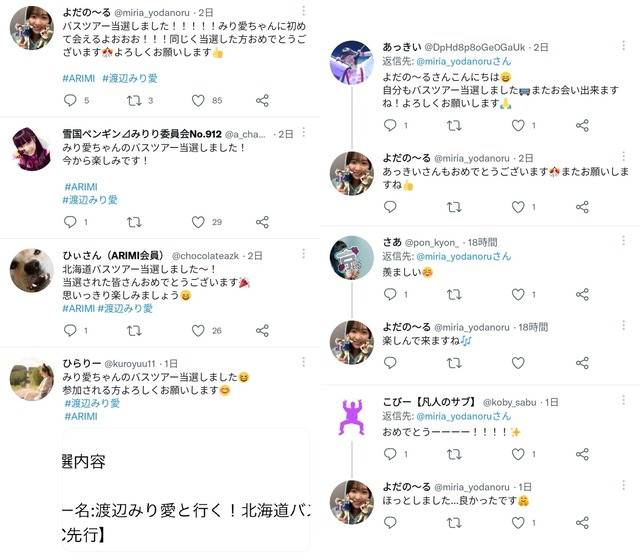Open こびー's purple figure avatar
This screenshot has height=558, width=640.
(x=352, y=418)
